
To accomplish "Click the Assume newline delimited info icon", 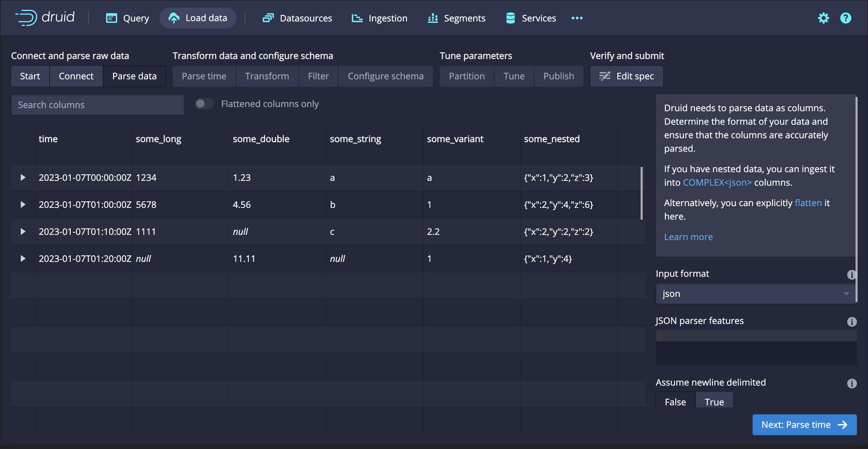I will (851, 383).
